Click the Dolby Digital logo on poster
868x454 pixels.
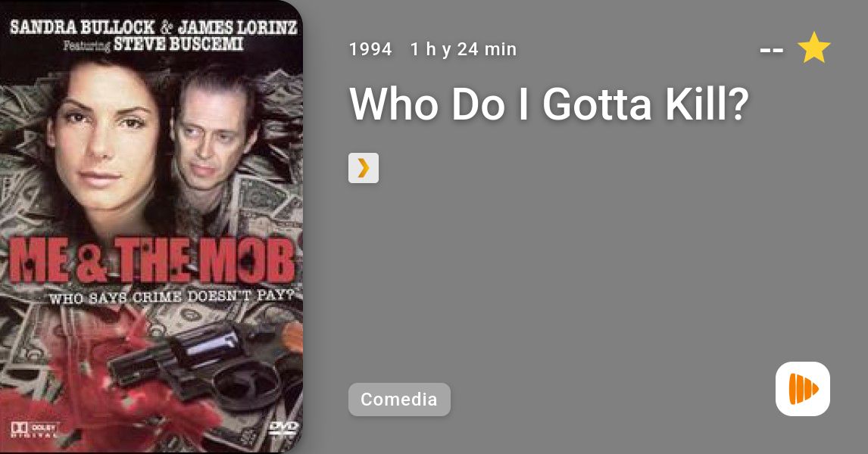coord(33,431)
